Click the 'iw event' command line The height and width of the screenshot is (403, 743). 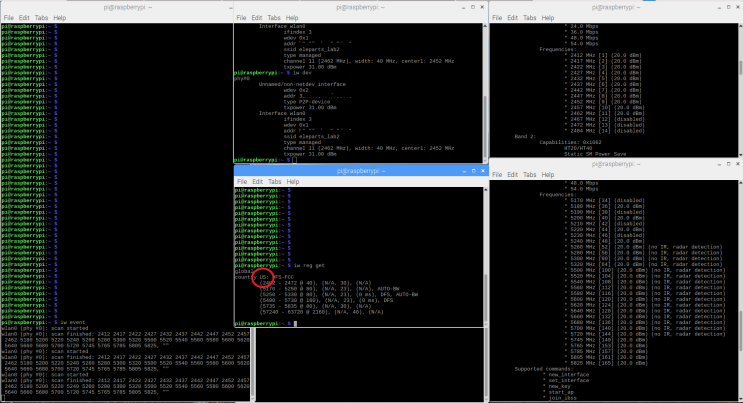[43, 322]
